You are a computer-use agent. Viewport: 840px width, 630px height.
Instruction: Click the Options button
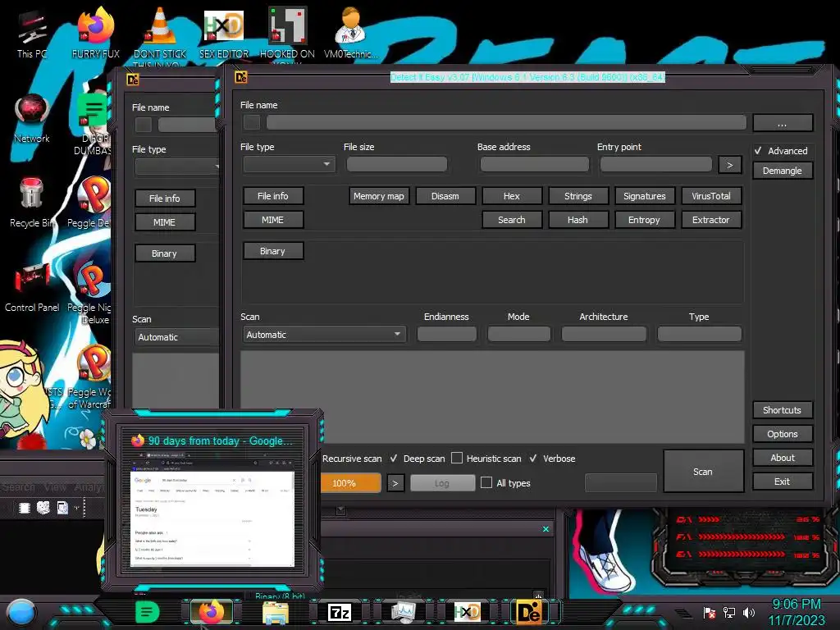(783, 433)
